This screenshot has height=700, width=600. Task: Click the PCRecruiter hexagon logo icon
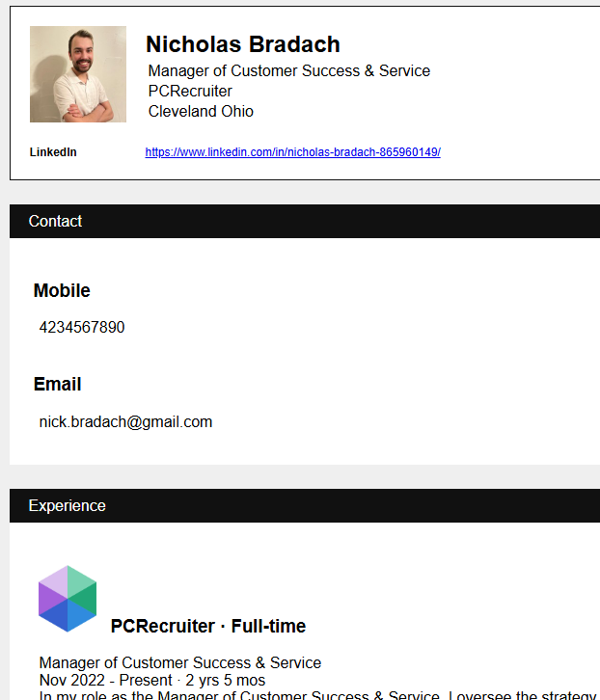point(68,599)
